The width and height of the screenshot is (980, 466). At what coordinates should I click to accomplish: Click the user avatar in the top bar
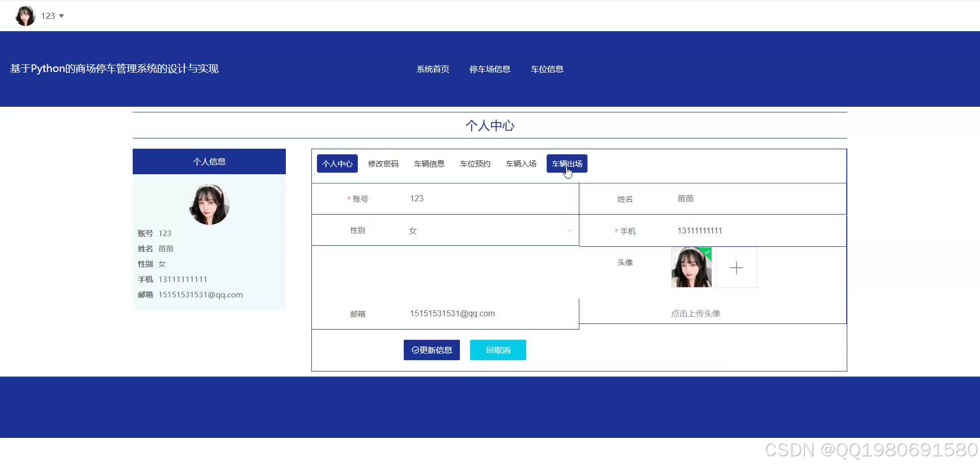click(x=24, y=15)
